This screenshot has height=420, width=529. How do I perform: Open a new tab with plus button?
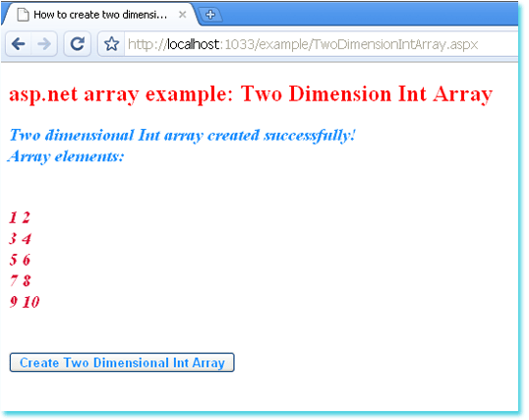[210, 15]
